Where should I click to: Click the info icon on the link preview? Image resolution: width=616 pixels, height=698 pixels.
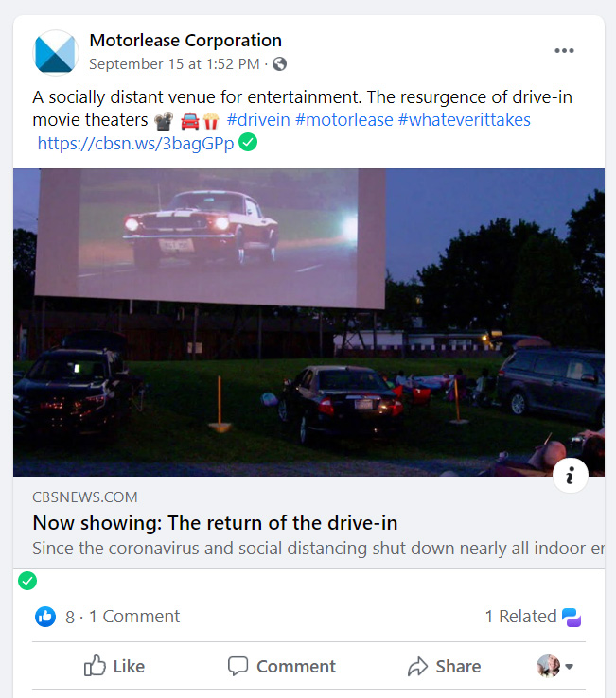click(x=571, y=475)
